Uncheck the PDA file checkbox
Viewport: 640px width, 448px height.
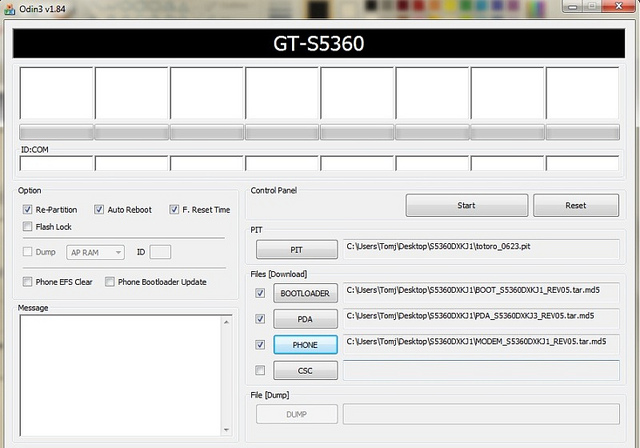(260, 319)
